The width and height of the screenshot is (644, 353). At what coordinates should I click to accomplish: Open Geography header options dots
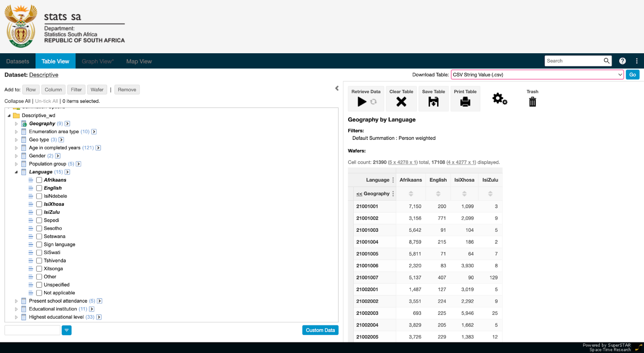click(x=393, y=194)
